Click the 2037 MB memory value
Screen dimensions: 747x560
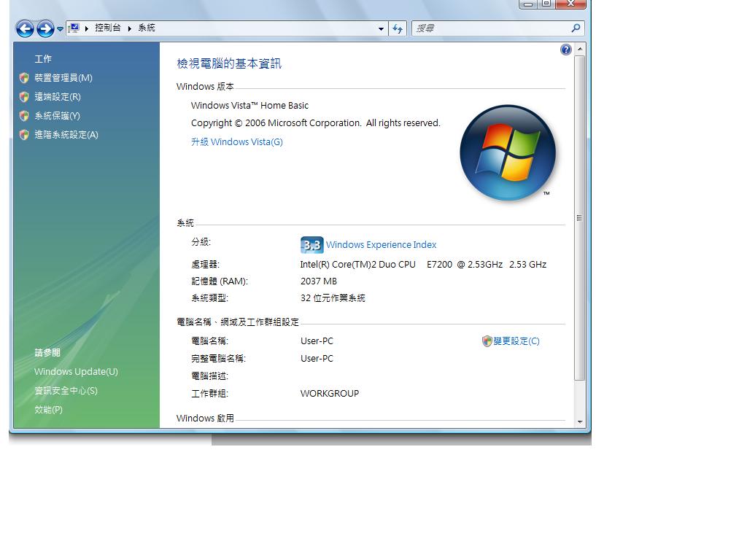point(319,281)
